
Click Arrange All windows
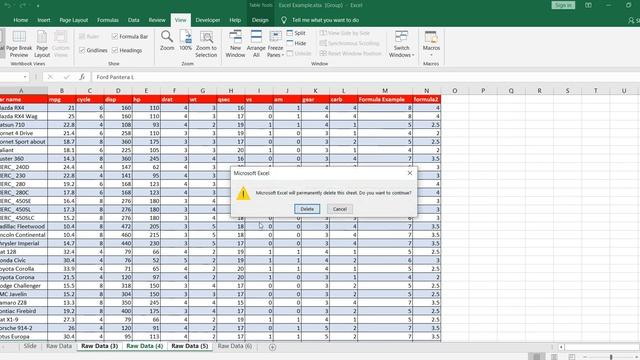click(x=256, y=44)
